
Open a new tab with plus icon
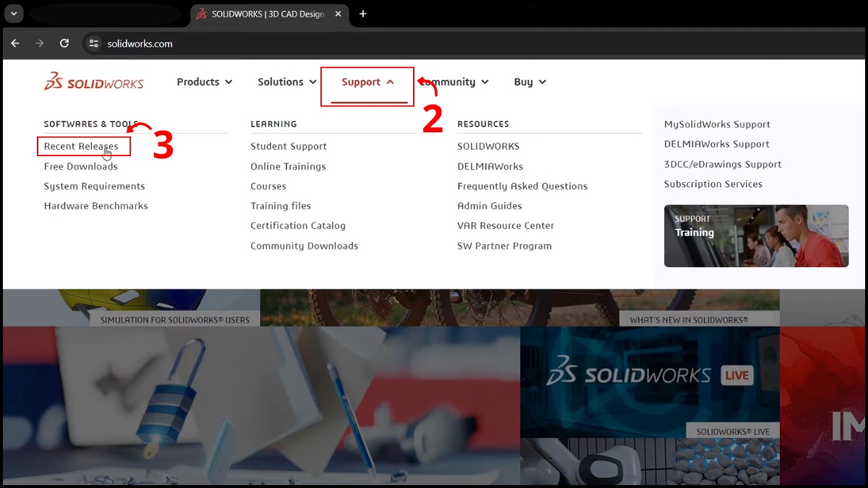pos(363,14)
